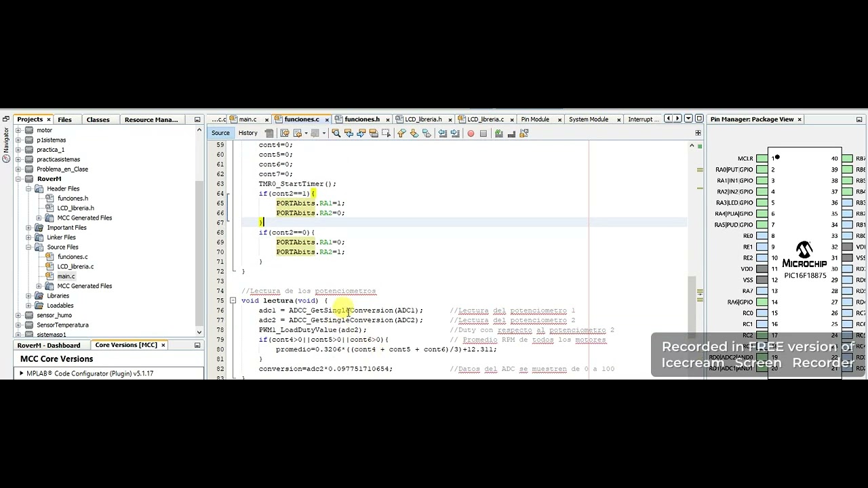Maximize the editor window icon
The width and height of the screenshot is (868, 488).
pos(699,119)
